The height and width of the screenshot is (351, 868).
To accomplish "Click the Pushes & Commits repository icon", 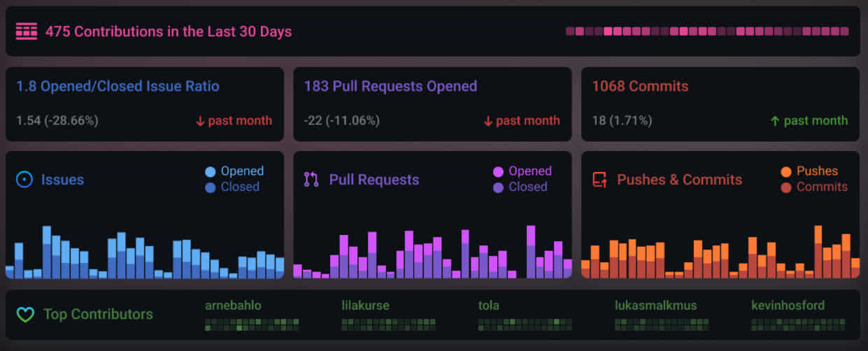I will click(599, 180).
